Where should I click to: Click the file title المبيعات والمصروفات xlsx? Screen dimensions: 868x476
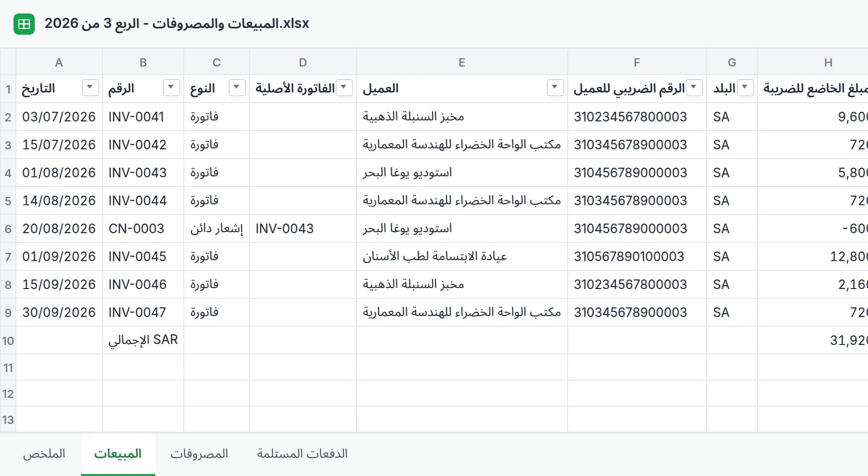(x=177, y=24)
